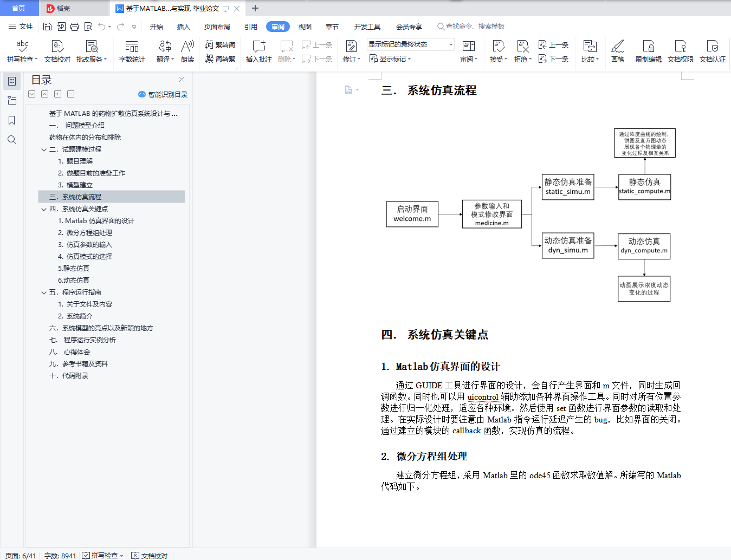Open the 开发工具 ribbon tab
The image size is (731, 560).
(367, 27)
